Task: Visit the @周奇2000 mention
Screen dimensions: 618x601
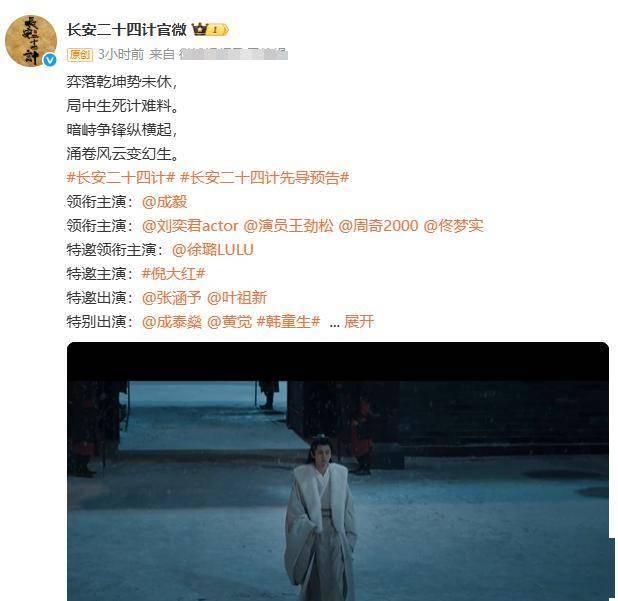Action: [x=378, y=226]
